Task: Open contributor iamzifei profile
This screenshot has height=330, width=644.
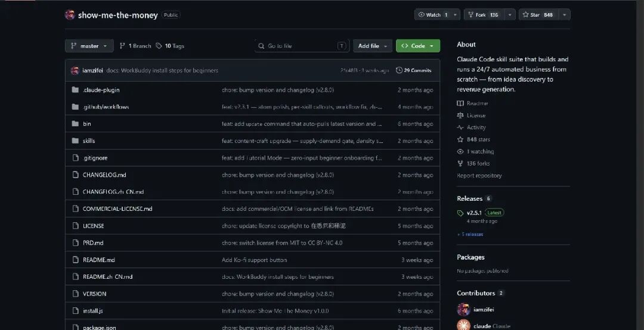Action: (x=484, y=310)
